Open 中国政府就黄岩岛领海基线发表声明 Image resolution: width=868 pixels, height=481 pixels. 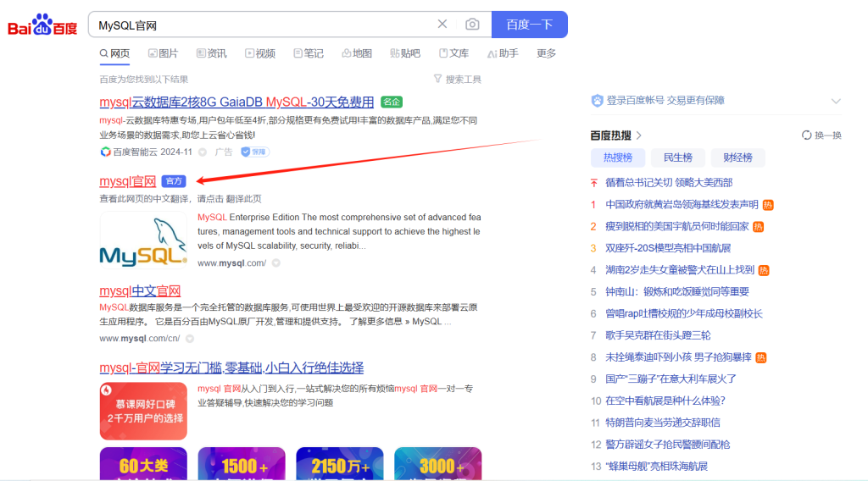point(682,205)
